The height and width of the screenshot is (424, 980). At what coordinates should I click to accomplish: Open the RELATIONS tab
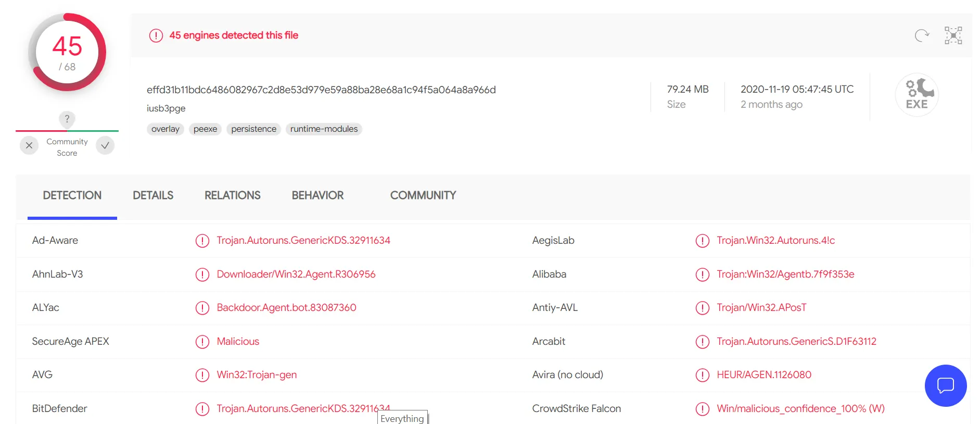click(x=232, y=195)
